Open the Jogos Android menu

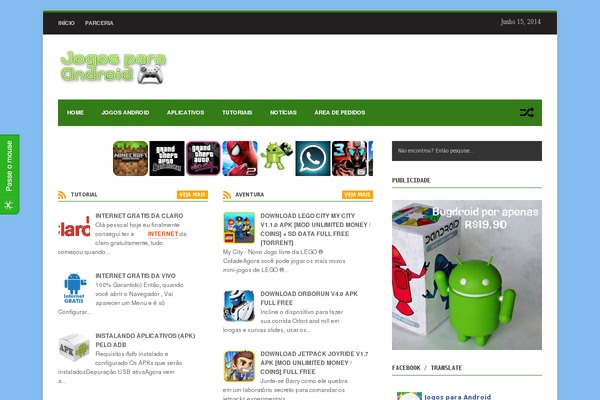pos(125,113)
